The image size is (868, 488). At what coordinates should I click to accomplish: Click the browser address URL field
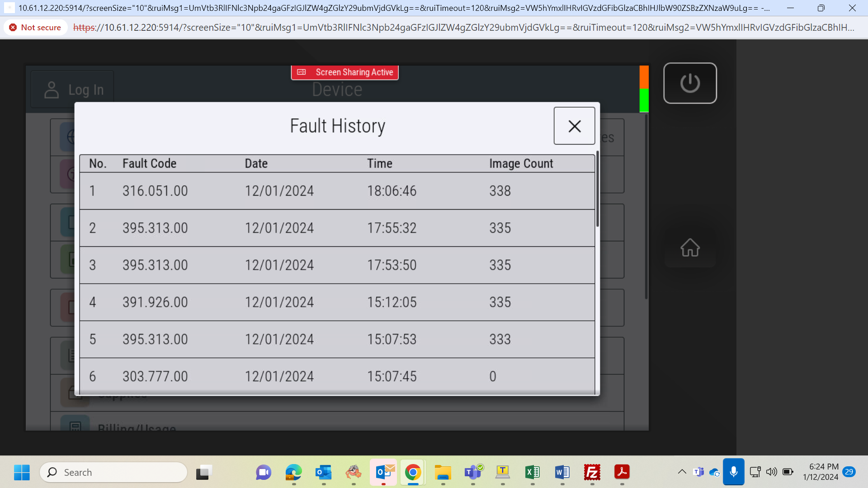[x=463, y=28]
